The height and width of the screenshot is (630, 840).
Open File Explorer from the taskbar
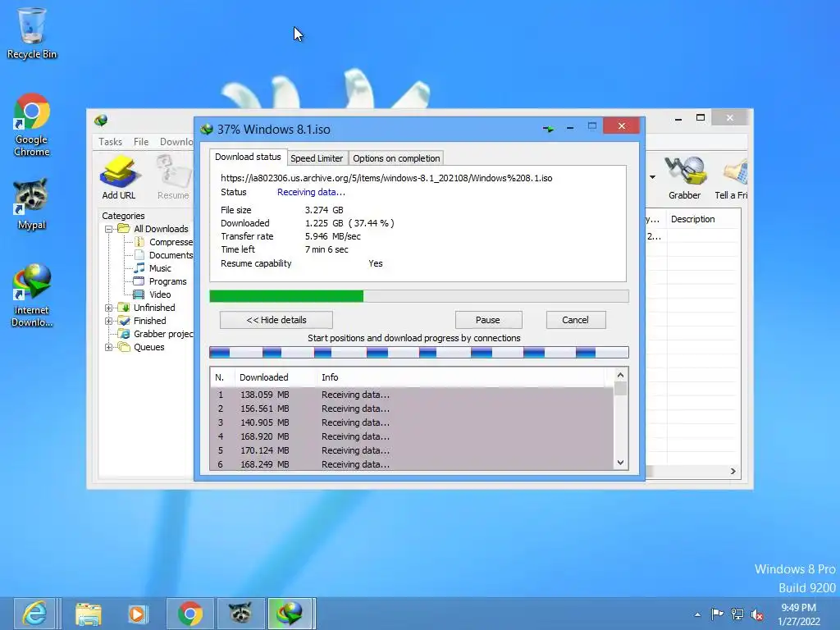89,614
